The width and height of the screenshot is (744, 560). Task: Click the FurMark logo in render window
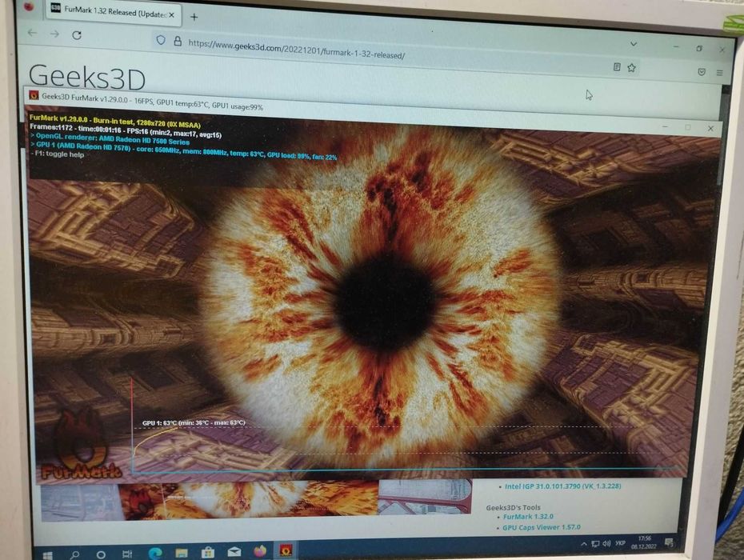[81, 444]
